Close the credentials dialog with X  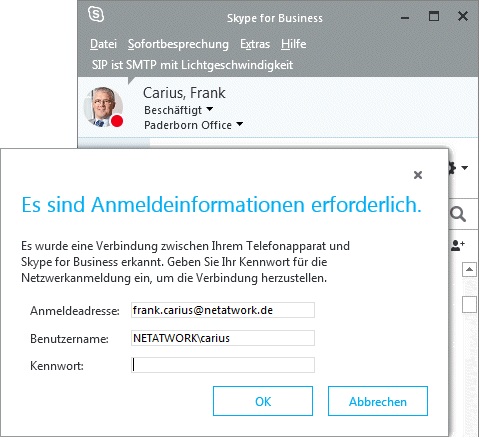click(x=418, y=175)
